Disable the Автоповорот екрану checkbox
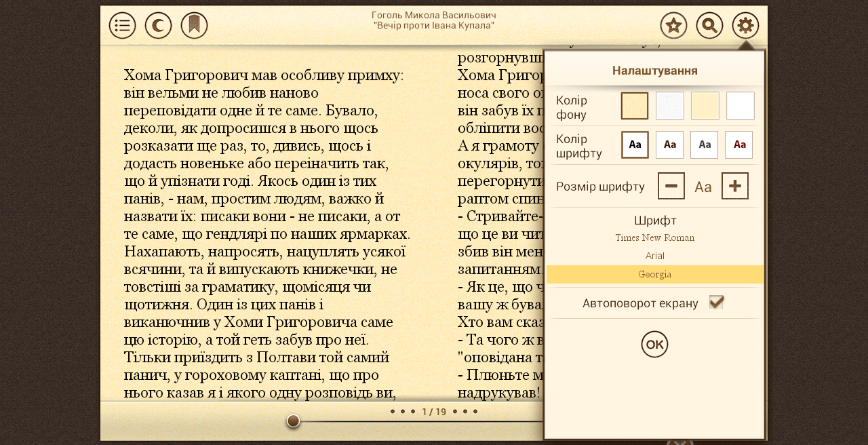868x445 pixels. (716, 303)
